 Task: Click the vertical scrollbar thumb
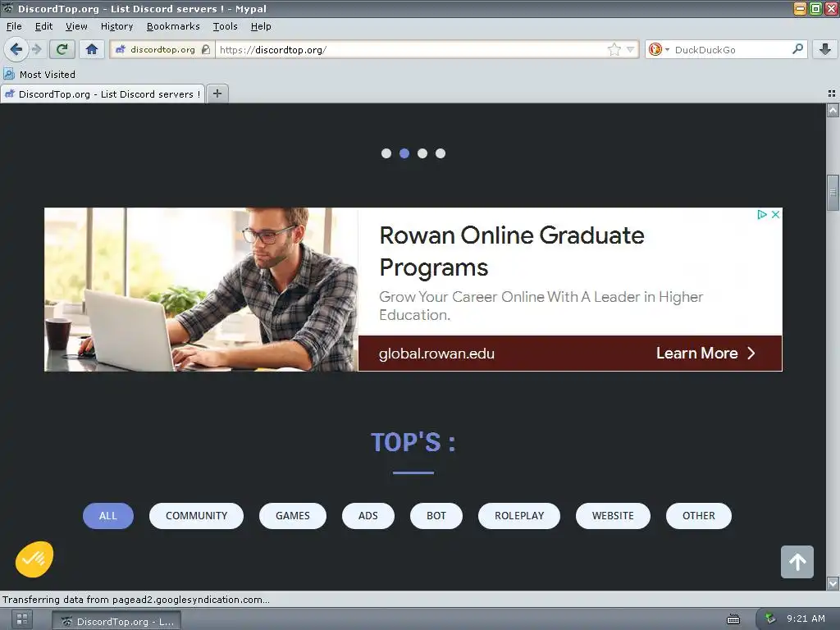coord(833,192)
